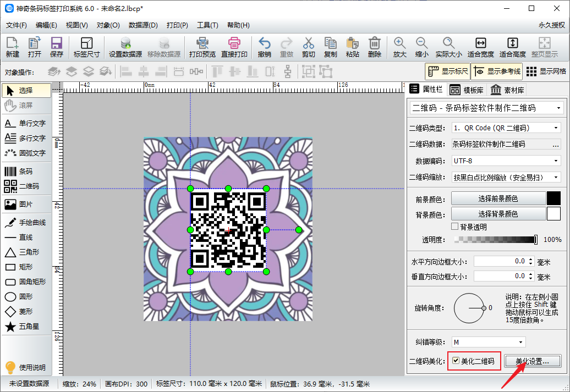
Task: Expand the object selector 二维码 dropdown
Action: [487, 108]
